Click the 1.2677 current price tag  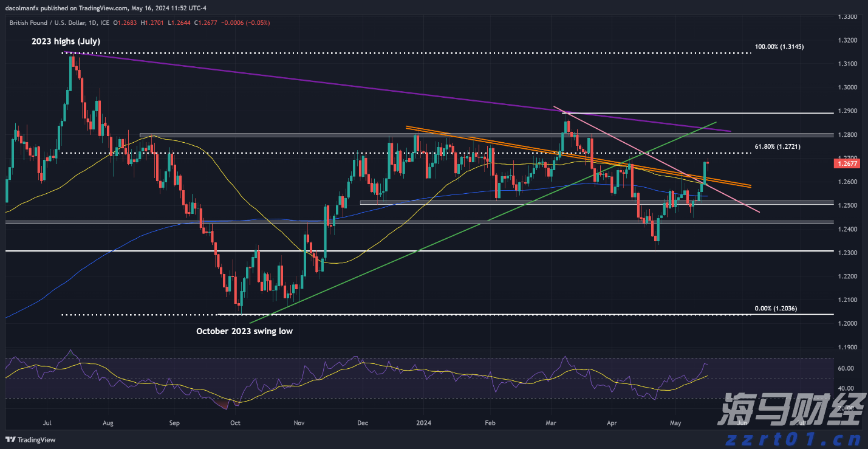[x=847, y=163]
